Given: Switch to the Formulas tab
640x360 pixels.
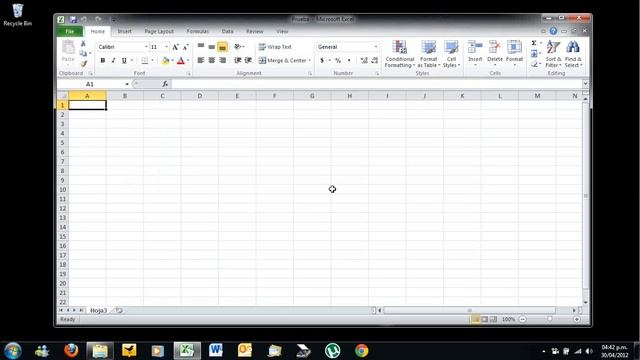Looking at the screenshot, I should coord(198,31).
